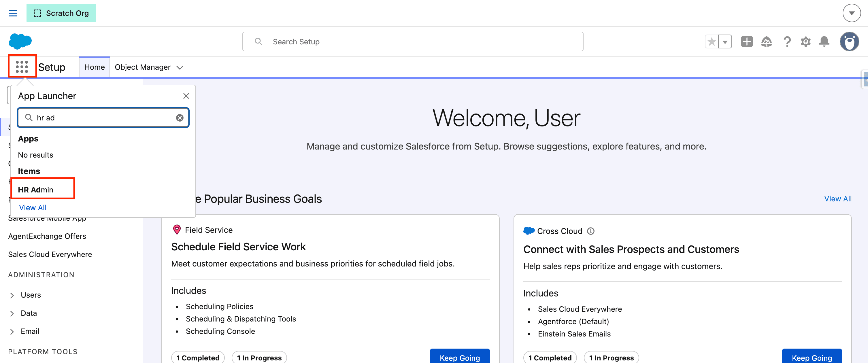Click the Cross Cloud info icon

click(590, 231)
